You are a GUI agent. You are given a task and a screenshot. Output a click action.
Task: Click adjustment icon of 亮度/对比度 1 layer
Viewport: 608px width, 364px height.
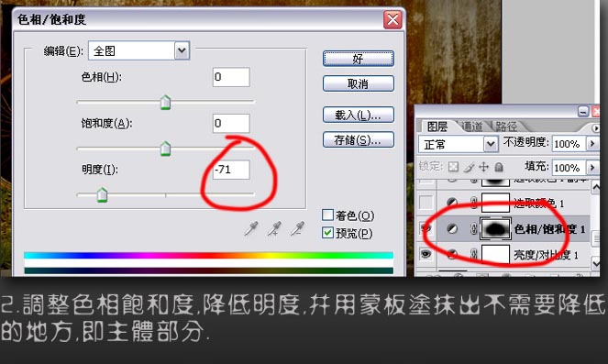click(452, 254)
